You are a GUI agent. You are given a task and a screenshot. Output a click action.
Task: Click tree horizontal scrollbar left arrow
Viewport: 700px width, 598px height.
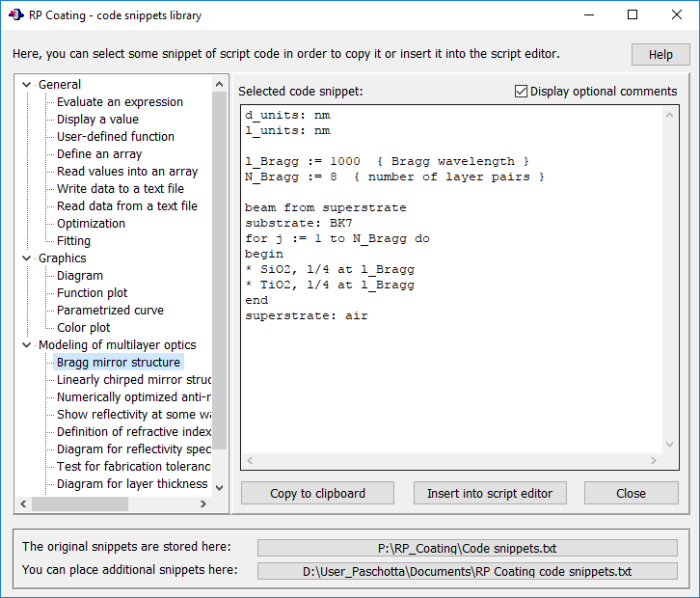coord(24,503)
